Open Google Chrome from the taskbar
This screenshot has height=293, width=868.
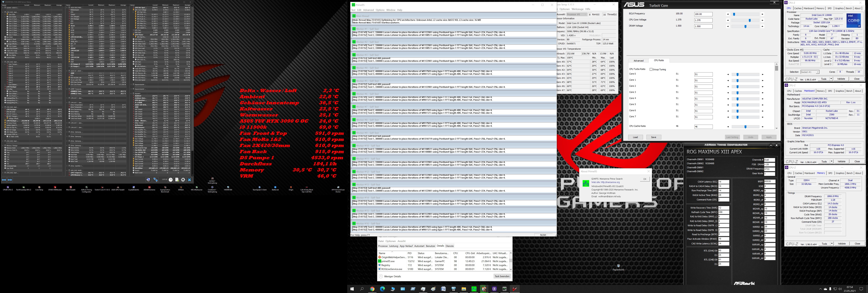tap(372, 289)
